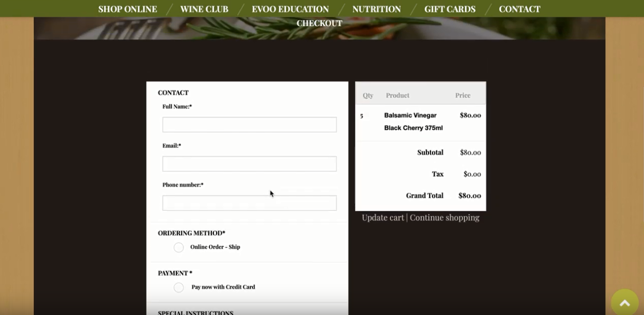Click the Checkout page heading

pos(319,23)
